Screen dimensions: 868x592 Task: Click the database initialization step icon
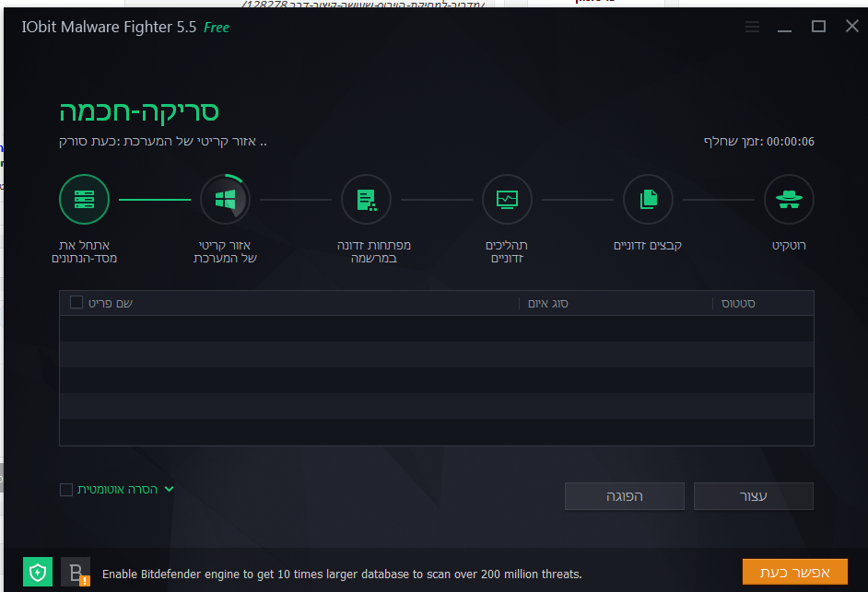84,199
